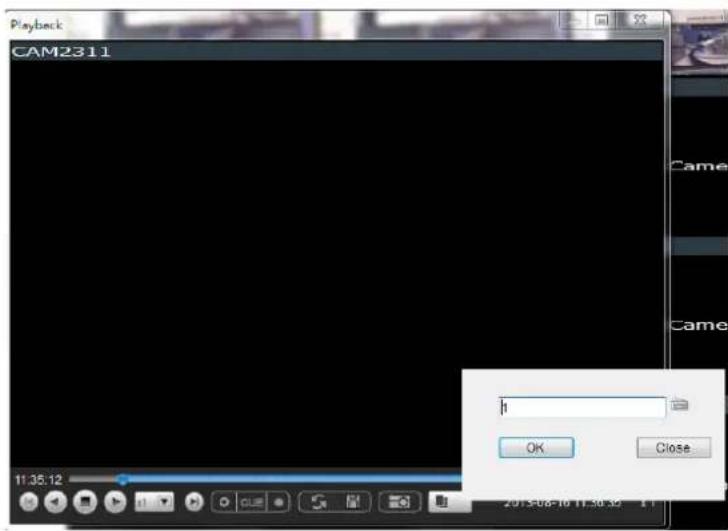Click the camera thumbnail in background window

700,42
